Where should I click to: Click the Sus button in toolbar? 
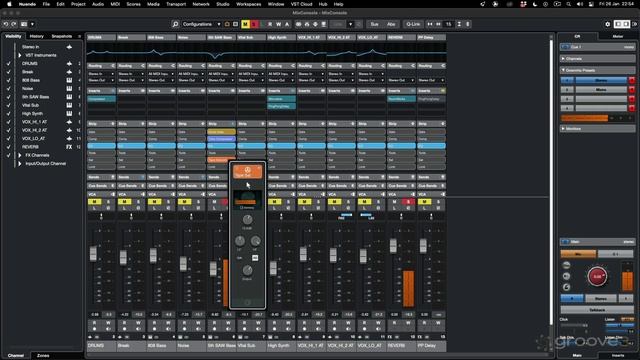[x=374, y=24]
